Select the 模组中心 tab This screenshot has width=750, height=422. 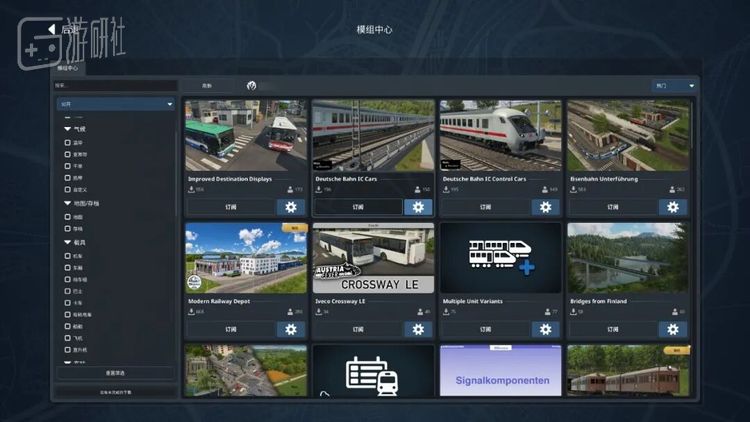tap(68, 68)
